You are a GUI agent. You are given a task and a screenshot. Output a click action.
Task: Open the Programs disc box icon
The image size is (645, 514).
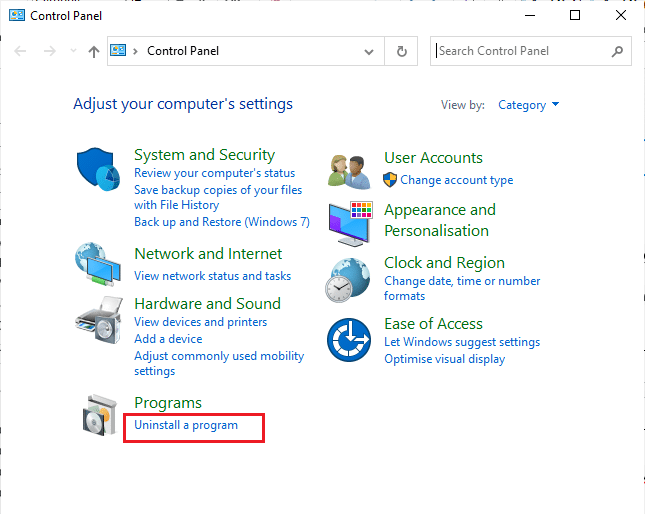(x=102, y=415)
